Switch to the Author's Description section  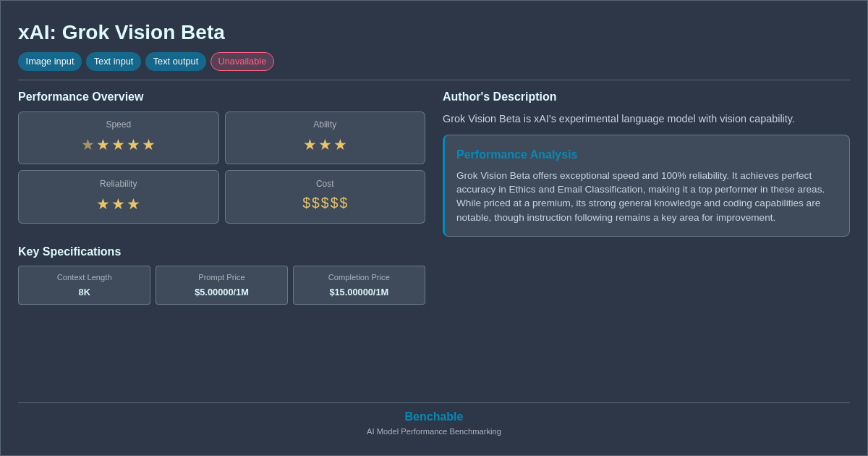tap(499, 96)
